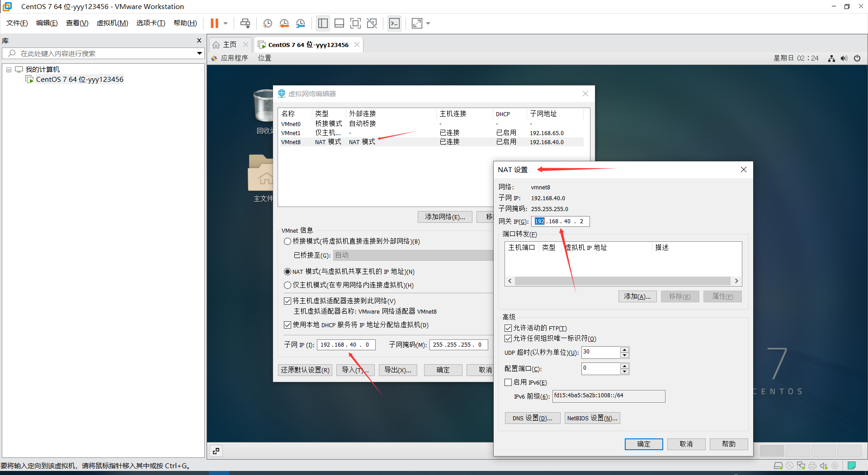Click the 导出(X)... button
The image size is (868, 475).
(x=398, y=370)
